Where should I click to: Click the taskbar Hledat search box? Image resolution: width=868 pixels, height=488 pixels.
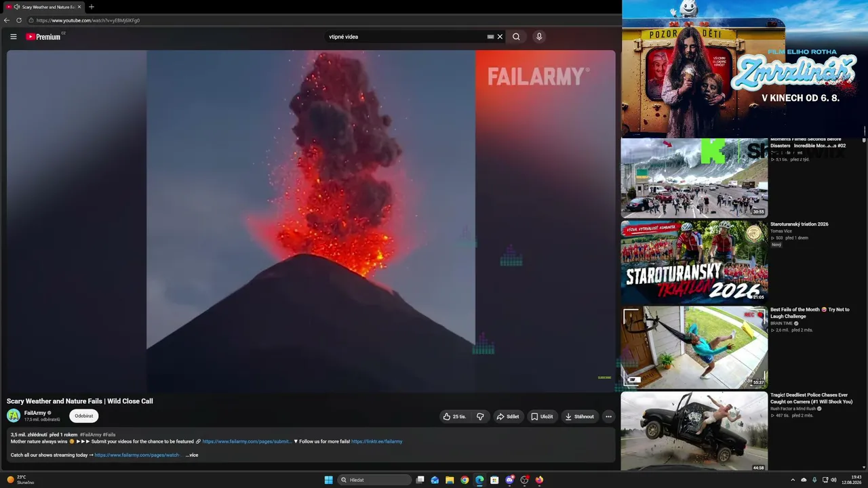375,480
